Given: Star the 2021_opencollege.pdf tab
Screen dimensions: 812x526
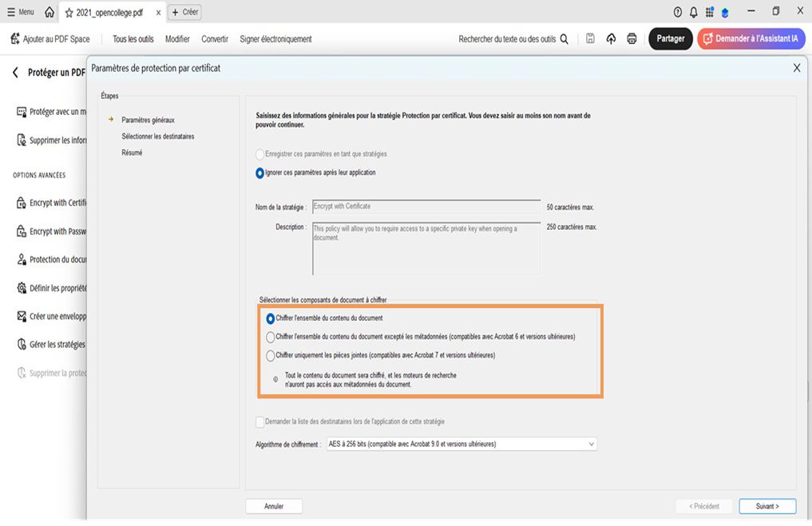Looking at the screenshot, I should 69,13.
